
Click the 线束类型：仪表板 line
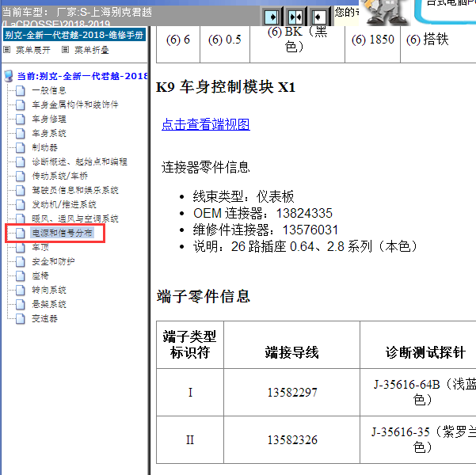click(244, 196)
